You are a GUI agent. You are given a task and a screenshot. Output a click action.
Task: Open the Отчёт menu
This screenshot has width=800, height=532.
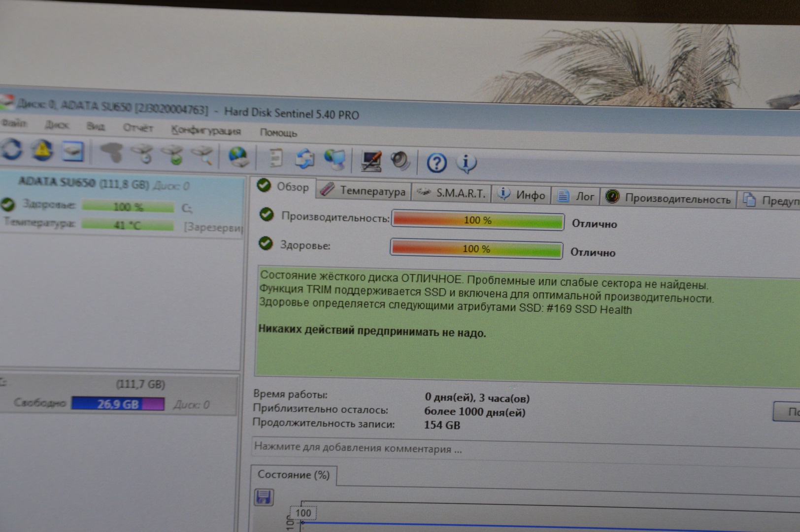(x=138, y=128)
